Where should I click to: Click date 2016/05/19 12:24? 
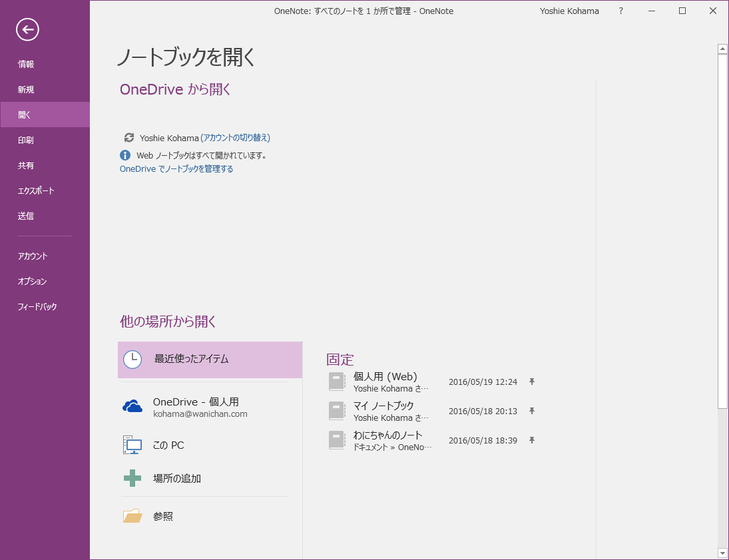click(x=483, y=382)
